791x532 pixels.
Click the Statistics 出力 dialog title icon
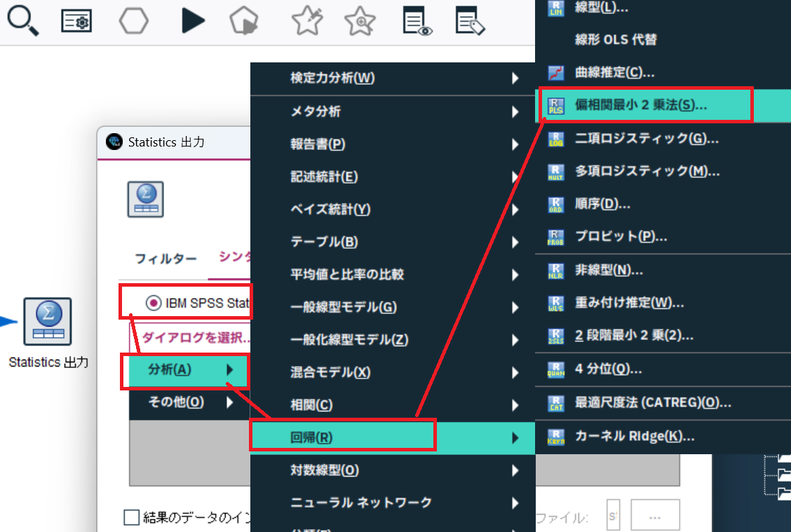[x=114, y=142]
